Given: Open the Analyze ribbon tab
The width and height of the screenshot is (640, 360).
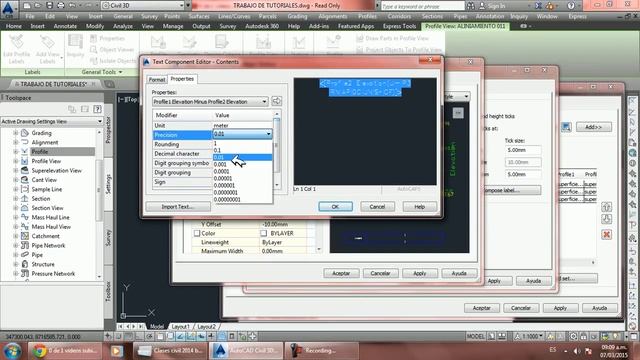Looking at the screenshot, I should tap(123, 26).
